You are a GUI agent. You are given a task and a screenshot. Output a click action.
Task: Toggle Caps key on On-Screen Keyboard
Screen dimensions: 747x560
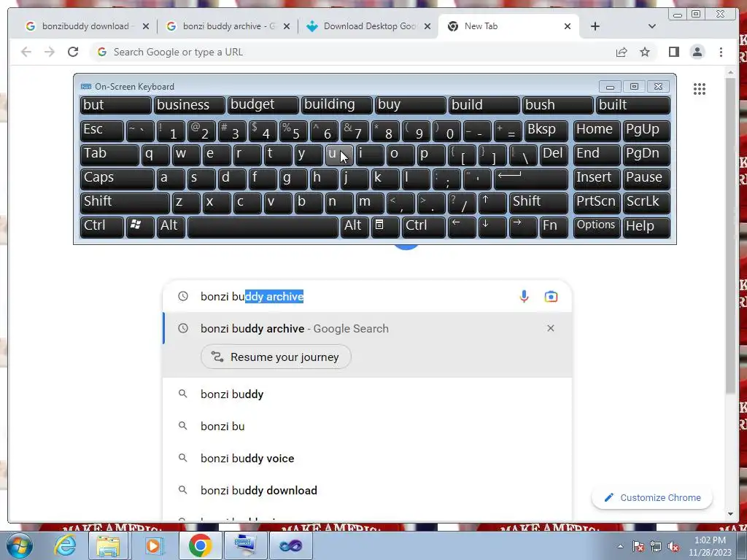[117, 179]
